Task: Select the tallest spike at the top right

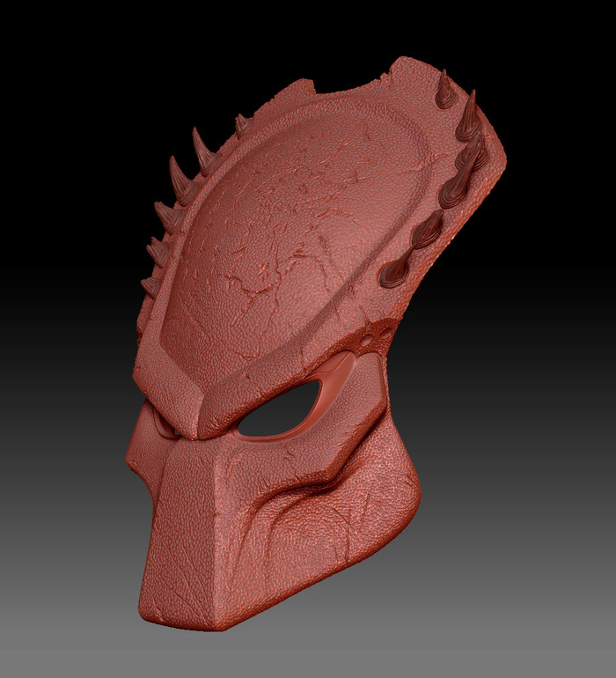Action: pos(446,91)
